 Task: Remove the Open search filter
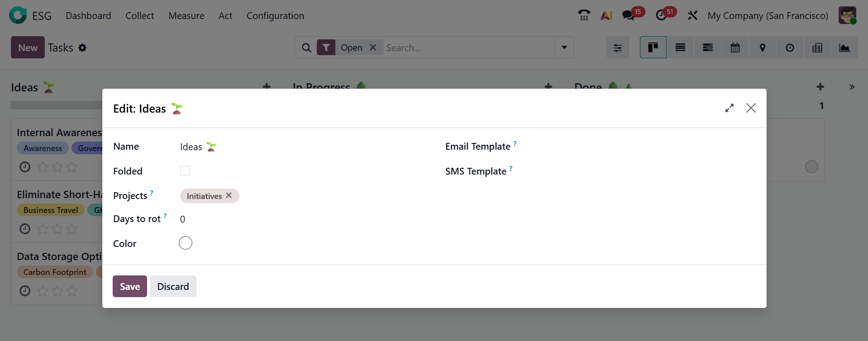click(x=373, y=47)
